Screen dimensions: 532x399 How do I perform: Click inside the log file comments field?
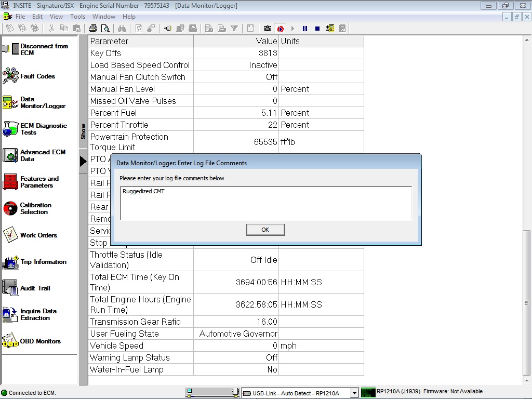265,203
